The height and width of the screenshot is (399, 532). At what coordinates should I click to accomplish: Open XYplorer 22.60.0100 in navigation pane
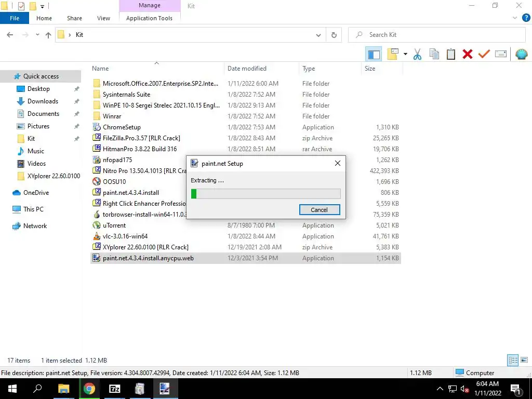[x=54, y=176]
